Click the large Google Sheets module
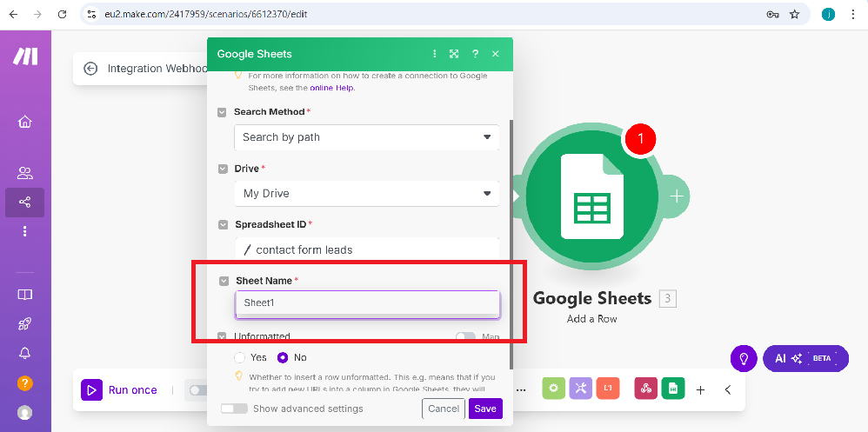 click(591, 196)
